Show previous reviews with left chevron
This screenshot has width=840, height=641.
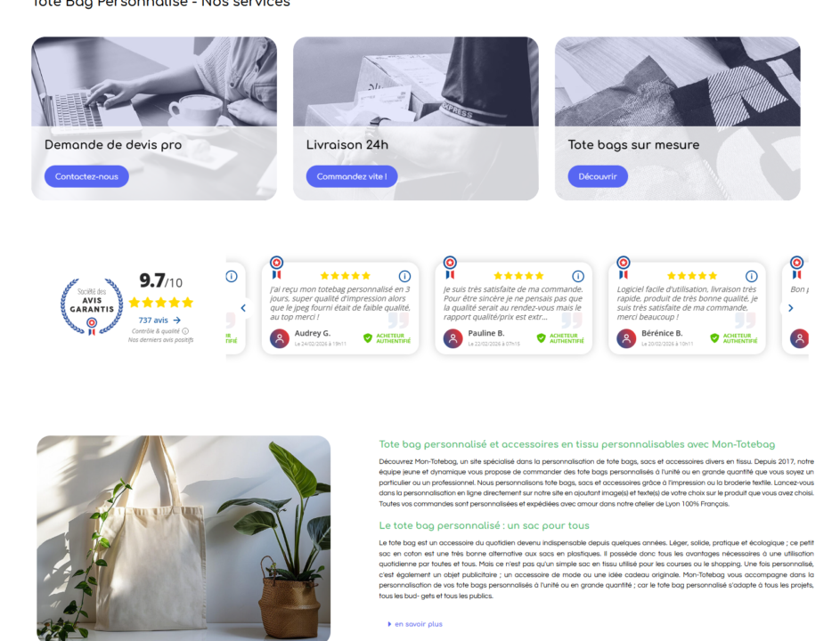[x=243, y=308]
